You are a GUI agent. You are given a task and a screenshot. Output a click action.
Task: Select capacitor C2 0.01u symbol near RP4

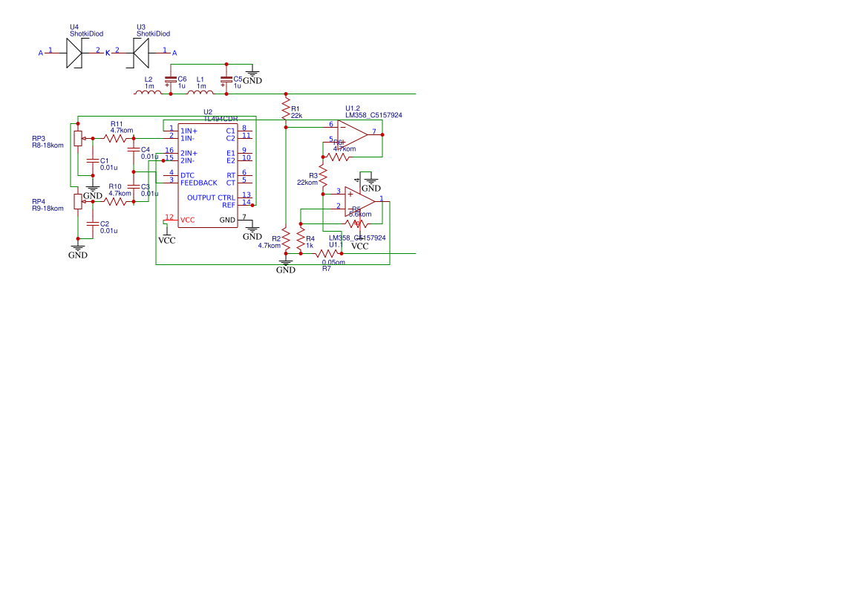coord(93,223)
